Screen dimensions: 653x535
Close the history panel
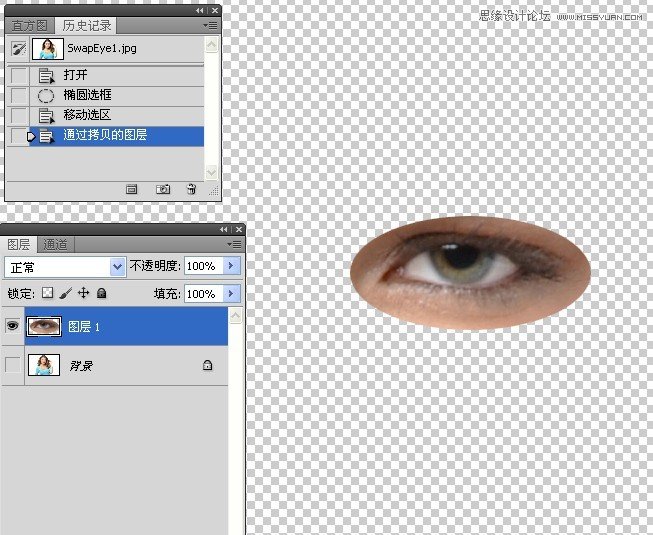(215, 10)
